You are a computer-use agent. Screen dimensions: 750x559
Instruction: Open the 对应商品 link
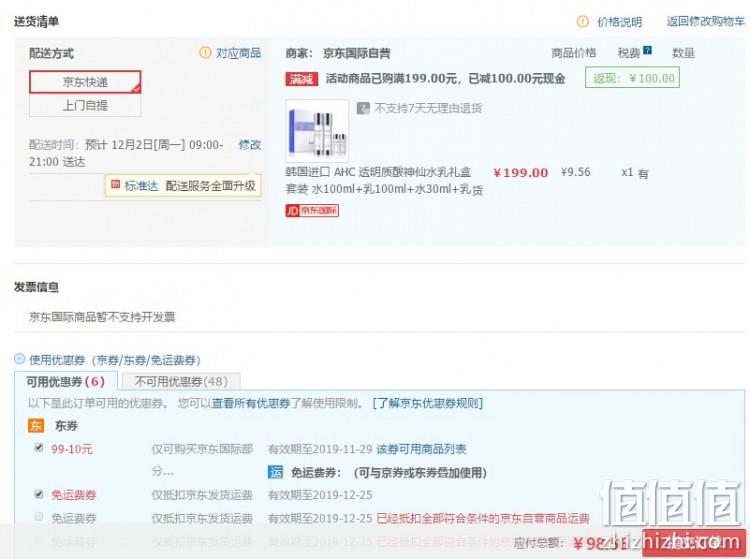click(x=238, y=53)
